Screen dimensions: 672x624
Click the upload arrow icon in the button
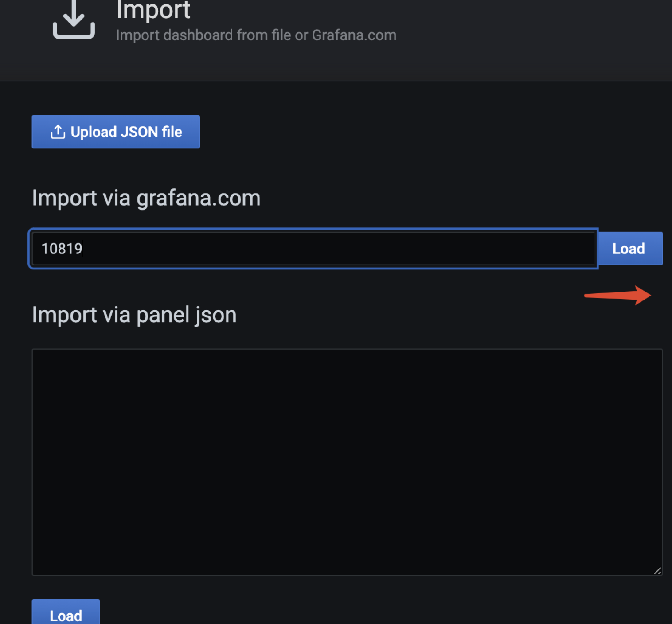[x=58, y=132]
